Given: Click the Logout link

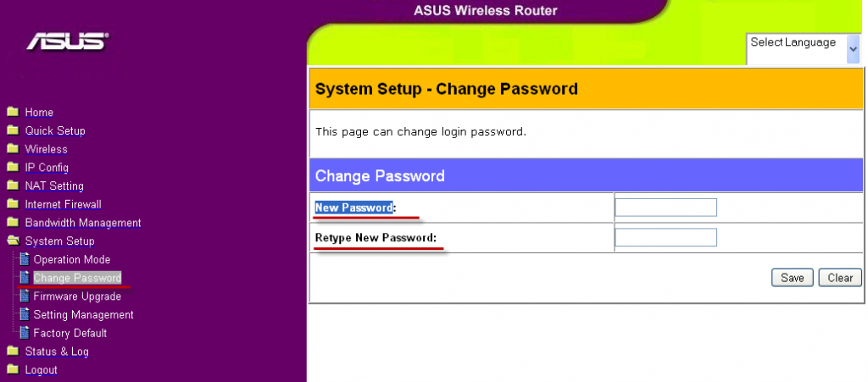Looking at the screenshot, I should click(42, 369).
